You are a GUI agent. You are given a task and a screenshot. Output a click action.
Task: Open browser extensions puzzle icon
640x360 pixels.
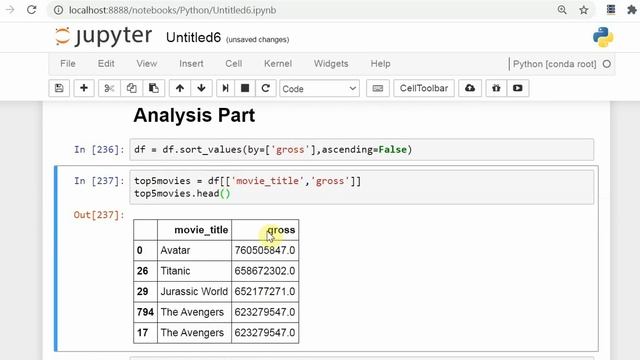tap(632, 10)
